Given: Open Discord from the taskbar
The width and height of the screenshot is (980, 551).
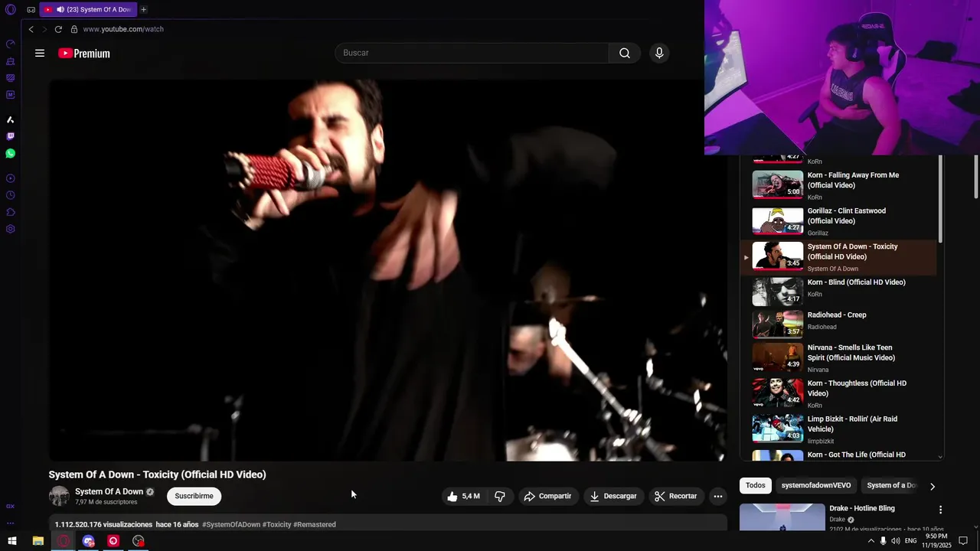Looking at the screenshot, I should pos(88,541).
